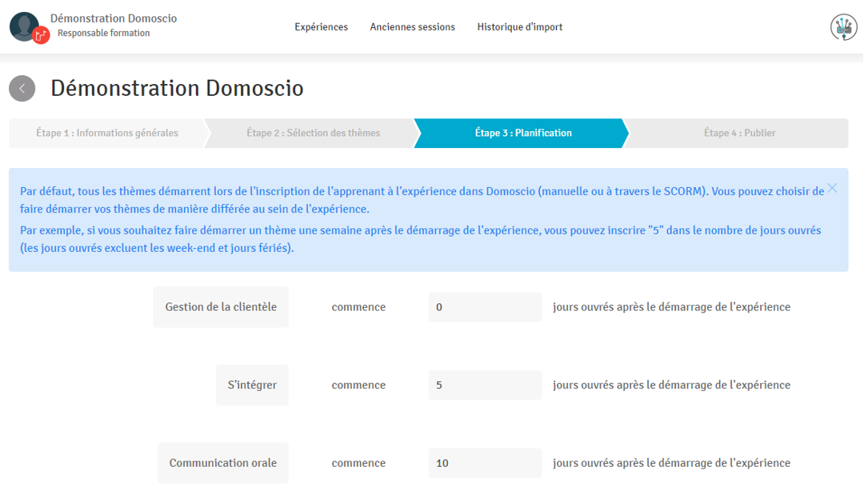The image size is (868, 491).
Task: Click the Démonstration Domoscio user name
Action: 113,18
